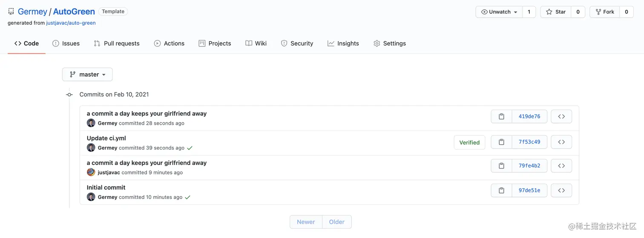Image resolution: width=644 pixels, height=238 pixels.
Task: Click the repository template icon beside Germey
Action: click(11, 11)
